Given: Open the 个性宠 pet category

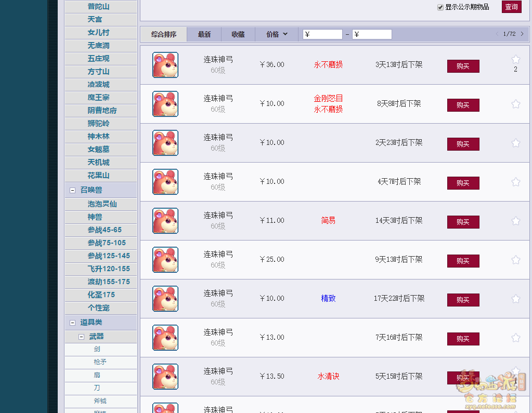Looking at the screenshot, I should coord(101,308).
